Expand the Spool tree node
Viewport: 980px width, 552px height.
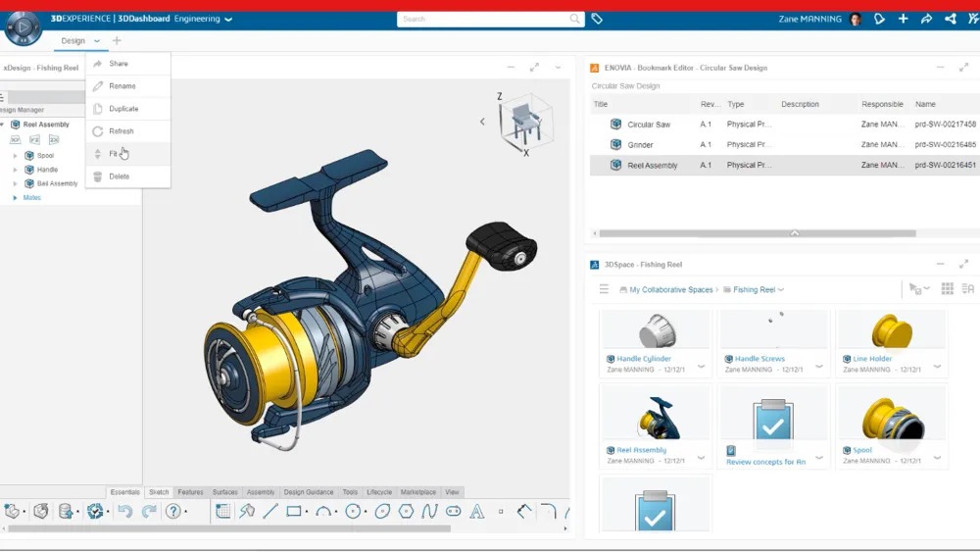(15, 156)
